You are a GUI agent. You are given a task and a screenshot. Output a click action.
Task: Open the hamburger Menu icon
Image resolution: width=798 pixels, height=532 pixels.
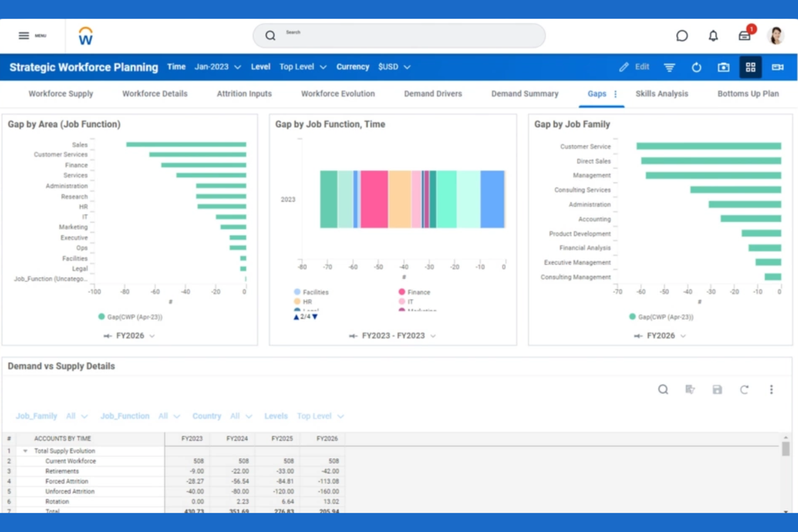point(24,36)
